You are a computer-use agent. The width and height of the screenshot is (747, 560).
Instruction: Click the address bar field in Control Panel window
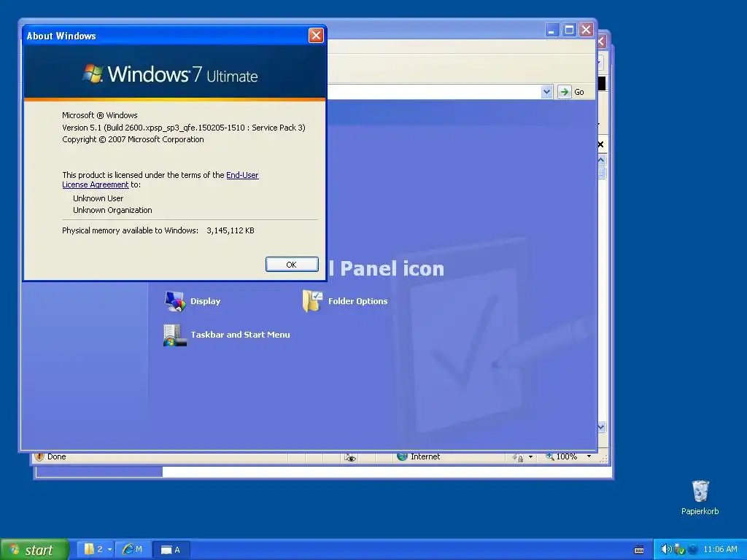click(x=433, y=92)
